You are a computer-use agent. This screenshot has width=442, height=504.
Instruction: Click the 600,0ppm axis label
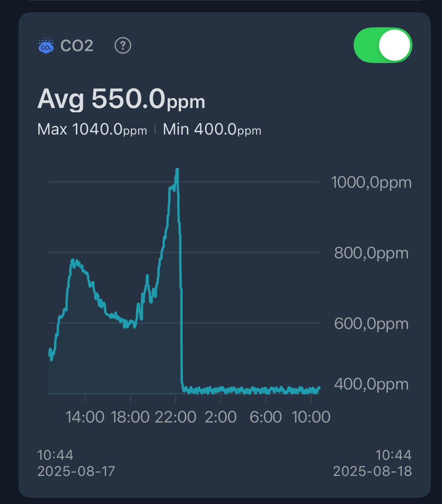coord(371,324)
